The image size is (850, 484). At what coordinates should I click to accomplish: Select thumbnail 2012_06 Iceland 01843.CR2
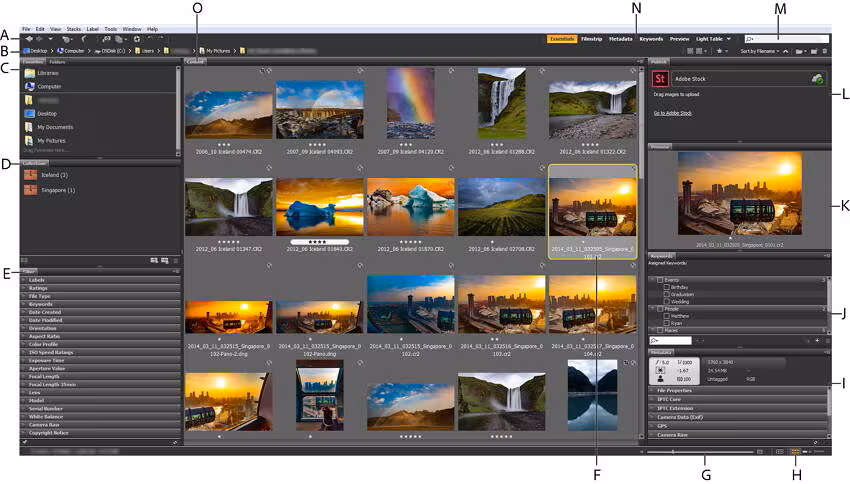[319, 206]
